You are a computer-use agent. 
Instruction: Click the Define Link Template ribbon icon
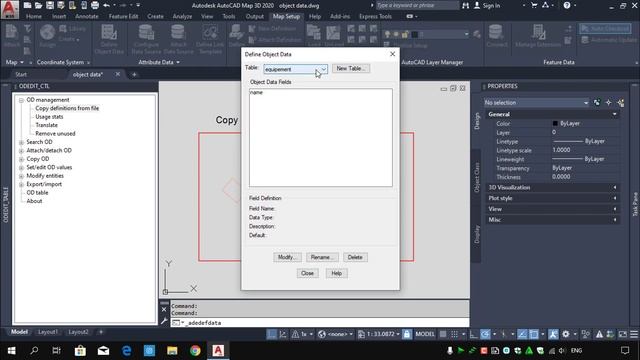(x=210, y=39)
